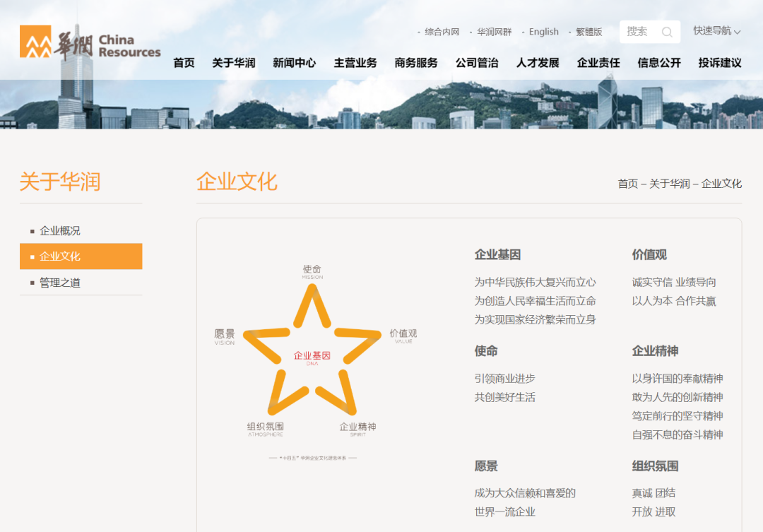Open the 关于华润 navigation menu
This screenshot has width=763, height=532.
(234, 63)
